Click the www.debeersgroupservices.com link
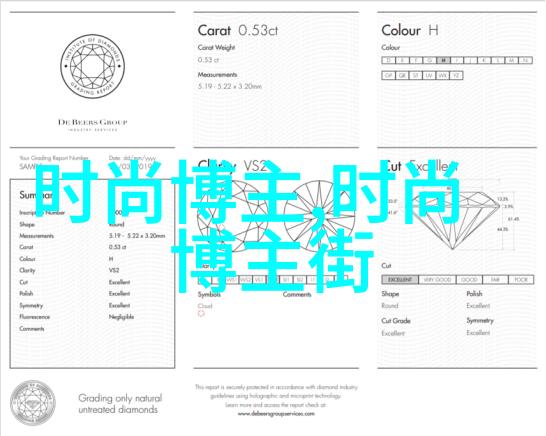 276,414
